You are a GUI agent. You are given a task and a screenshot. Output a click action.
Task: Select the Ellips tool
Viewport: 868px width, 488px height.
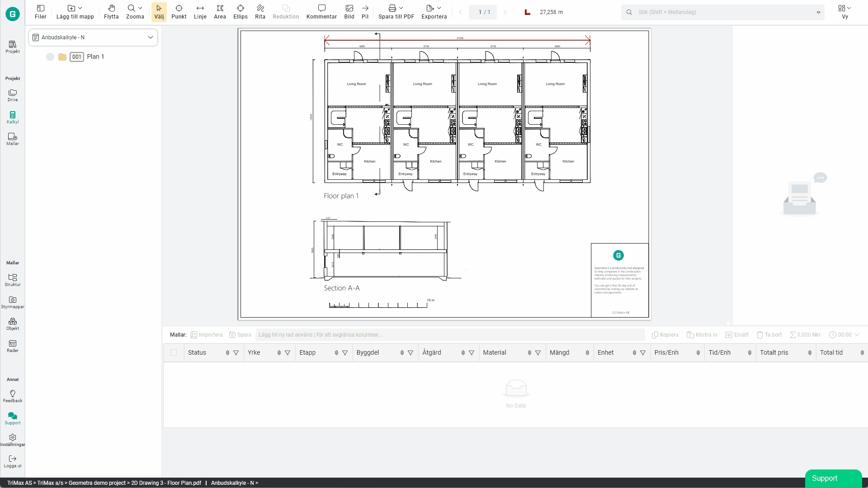point(240,12)
